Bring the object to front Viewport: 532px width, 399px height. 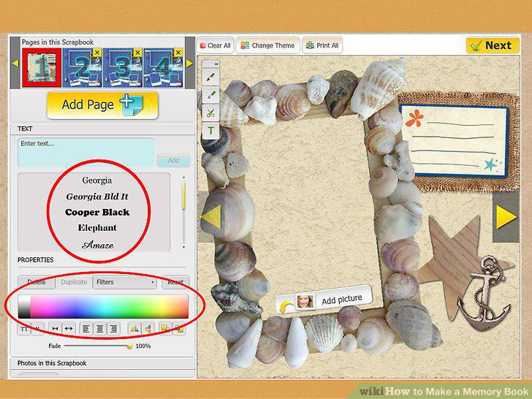pyautogui.click(x=165, y=328)
